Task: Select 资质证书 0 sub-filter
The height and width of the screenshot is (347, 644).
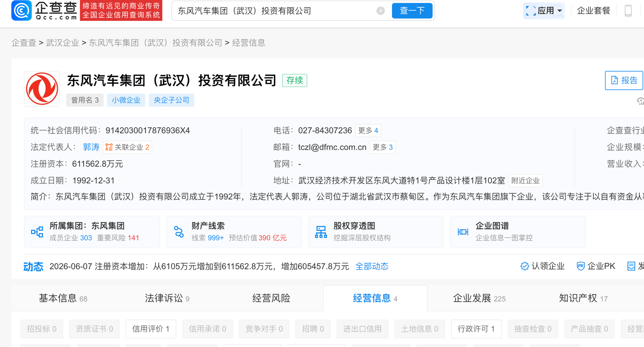Action: coord(94,329)
